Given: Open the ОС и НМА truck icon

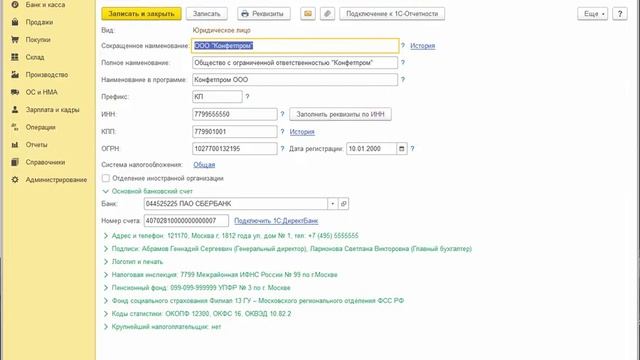Looking at the screenshot, I should tap(15, 92).
